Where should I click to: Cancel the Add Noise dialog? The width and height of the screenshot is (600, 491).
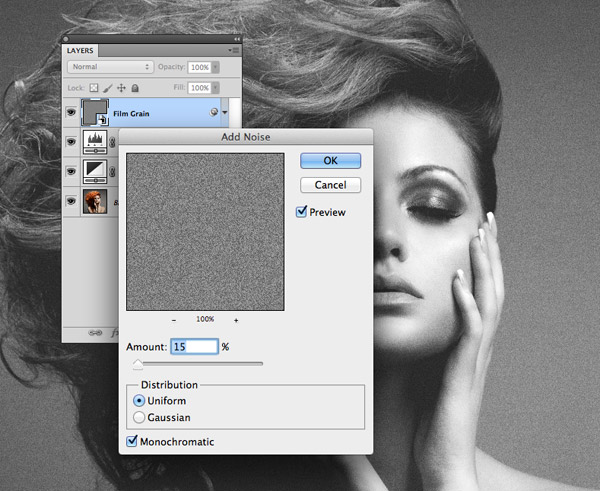pos(331,185)
